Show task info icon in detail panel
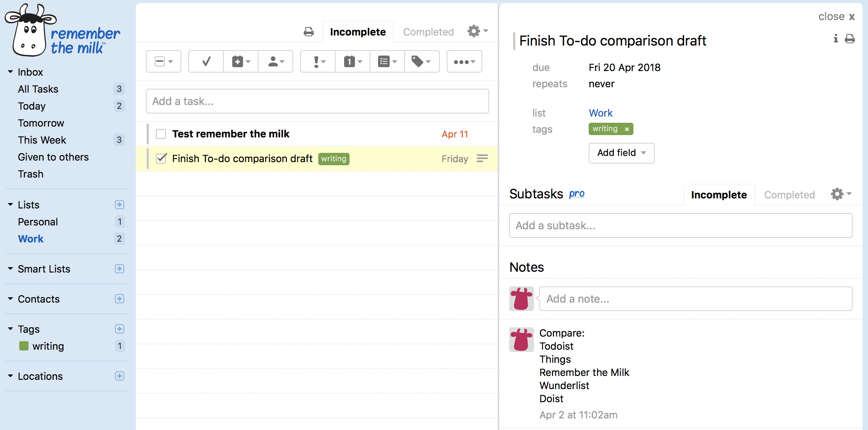This screenshot has height=430, width=868. (836, 38)
